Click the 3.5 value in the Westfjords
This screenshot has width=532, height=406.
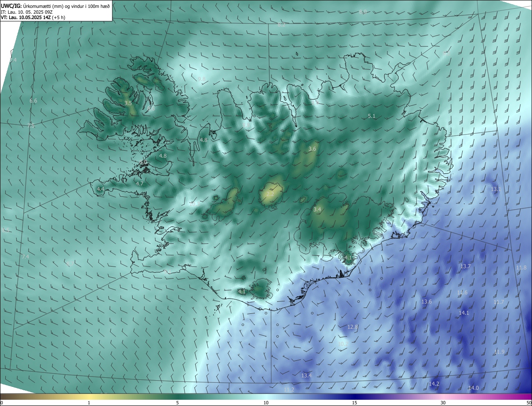[128, 103]
